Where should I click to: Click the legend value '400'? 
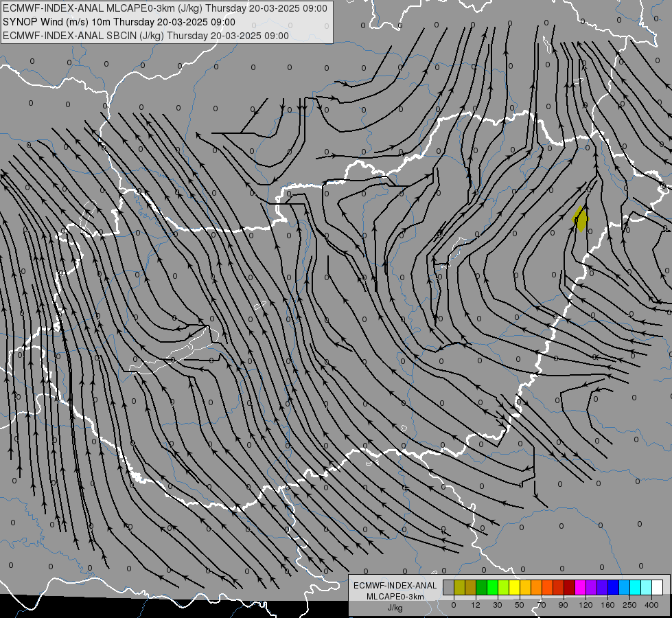(x=651, y=605)
